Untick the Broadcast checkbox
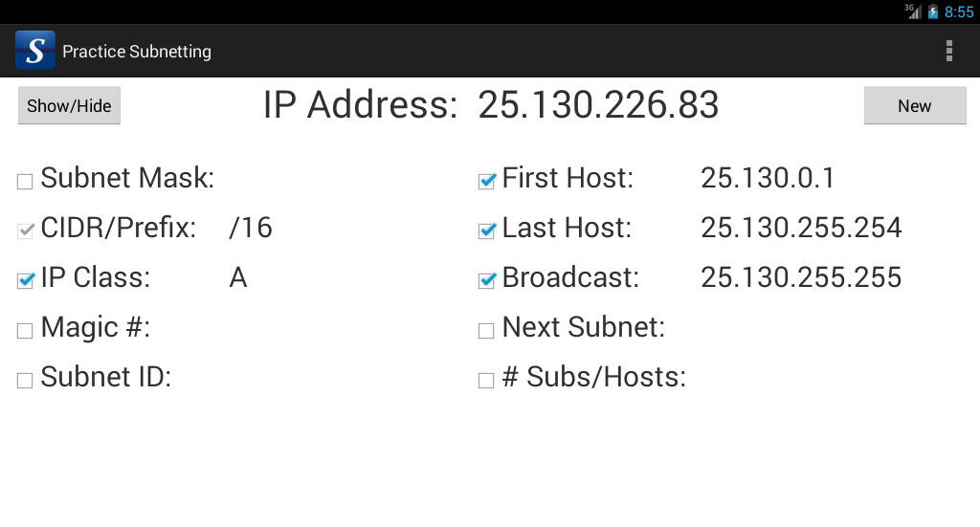The image size is (980, 527). [x=486, y=280]
